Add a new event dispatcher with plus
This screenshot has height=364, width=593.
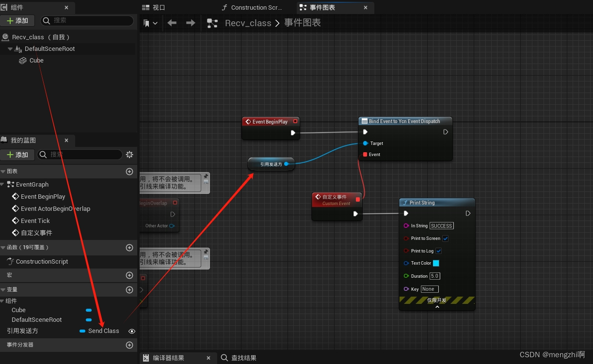click(129, 345)
